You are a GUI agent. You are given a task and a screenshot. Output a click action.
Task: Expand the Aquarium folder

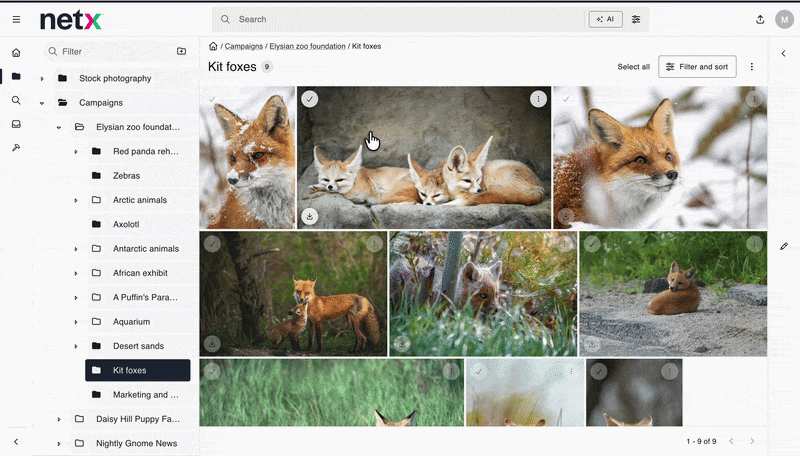pyautogui.click(x=76, y=322)
